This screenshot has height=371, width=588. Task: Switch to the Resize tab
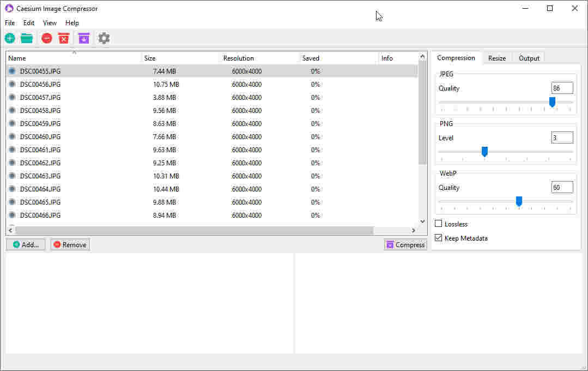point(497,57)
